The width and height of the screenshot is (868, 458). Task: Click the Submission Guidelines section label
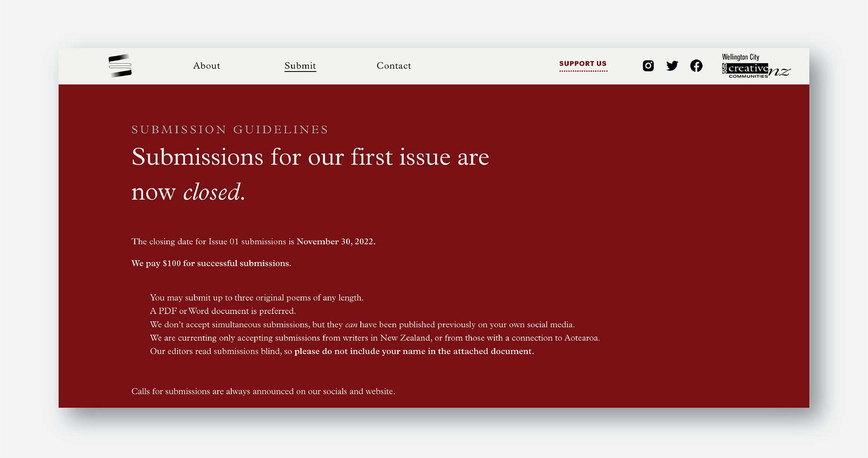(230, 130)
